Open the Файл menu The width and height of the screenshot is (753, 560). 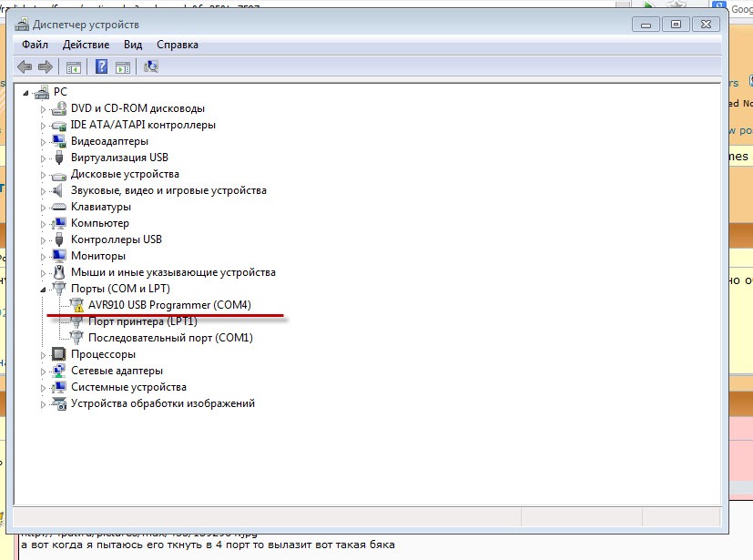tap(35, 45)
